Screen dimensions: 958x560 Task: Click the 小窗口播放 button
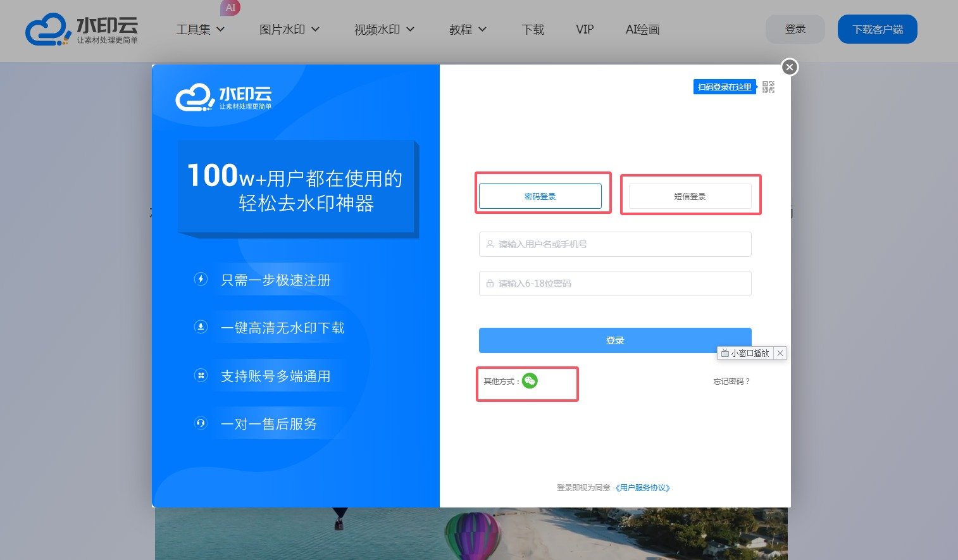[x=745, y=353]
